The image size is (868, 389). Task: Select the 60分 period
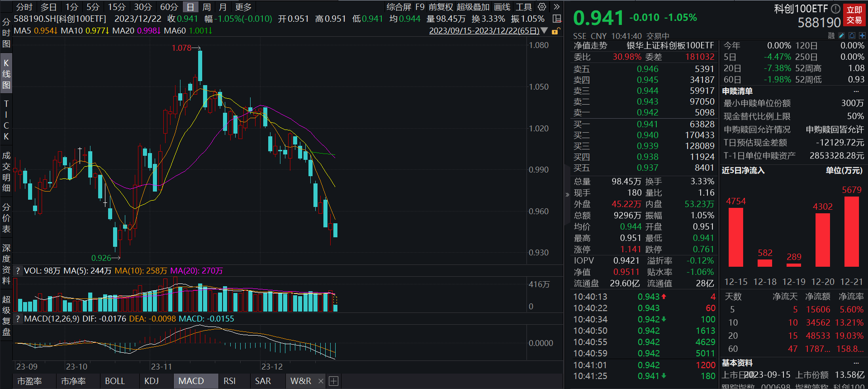click(169, 7)
